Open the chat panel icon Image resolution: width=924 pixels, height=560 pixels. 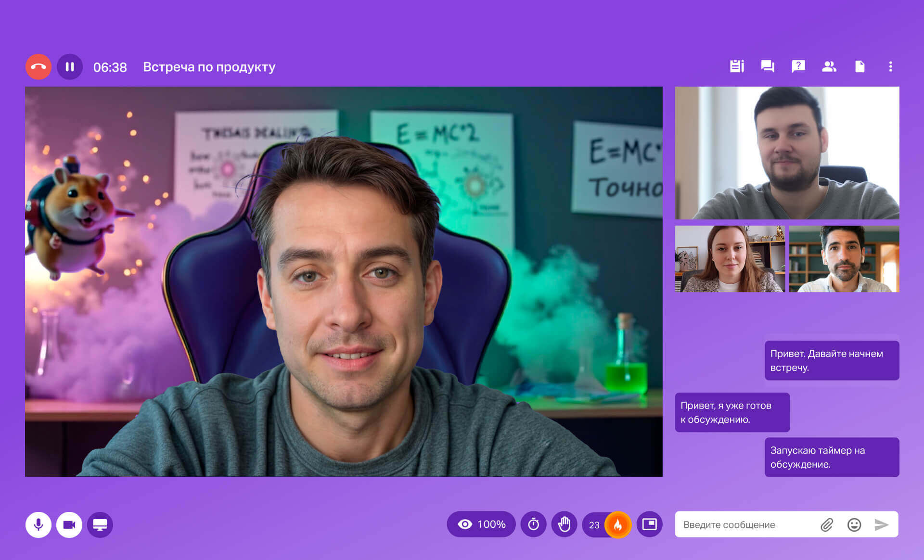(x=768, y=66)
